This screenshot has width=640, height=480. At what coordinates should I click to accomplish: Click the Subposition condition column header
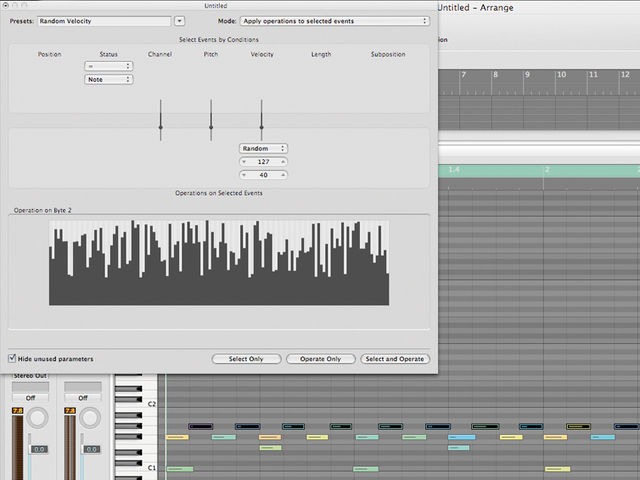coord(388,54)
